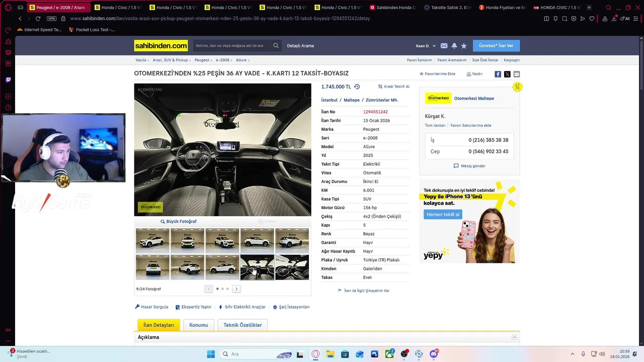The height and width of the screenshot is (362, 644).
Task: Switch to İlan Detayları tab
Action: click(x=158, y=325)
